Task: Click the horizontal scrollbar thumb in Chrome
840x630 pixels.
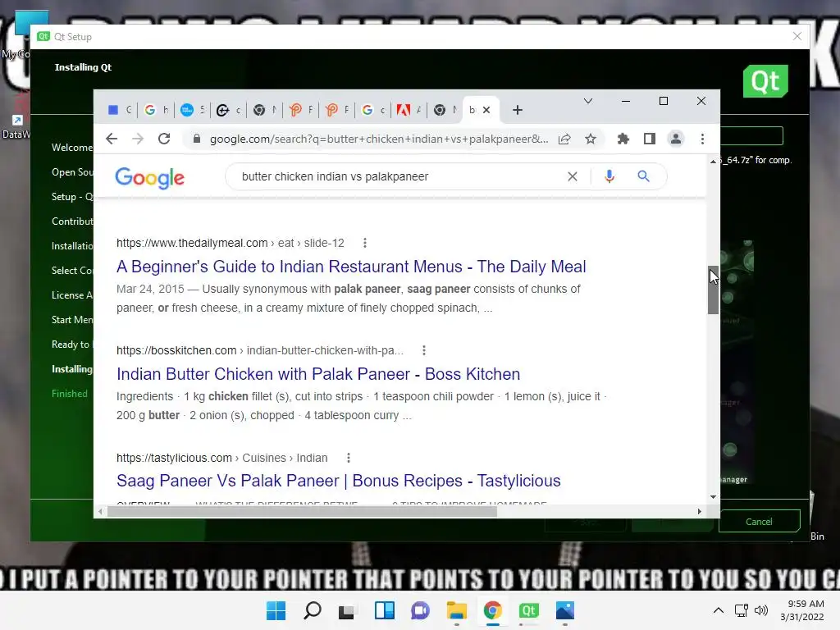Action: tap(302, 512)
